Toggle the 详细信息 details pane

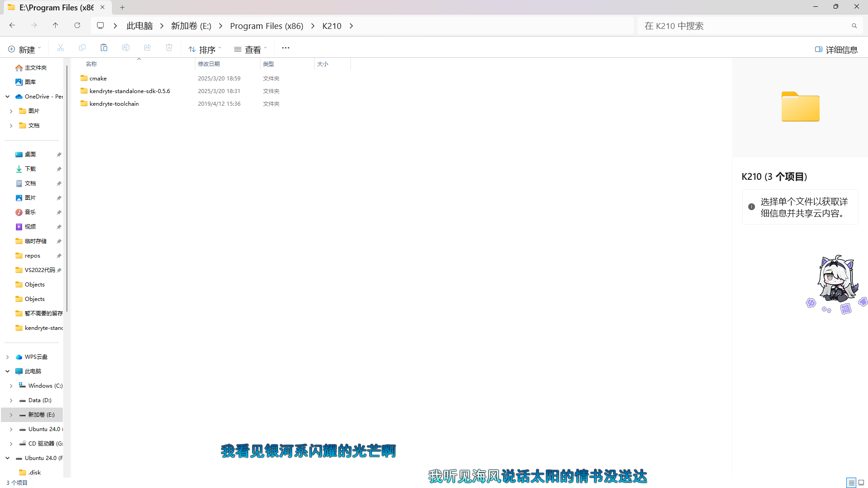tap(836, 49)
